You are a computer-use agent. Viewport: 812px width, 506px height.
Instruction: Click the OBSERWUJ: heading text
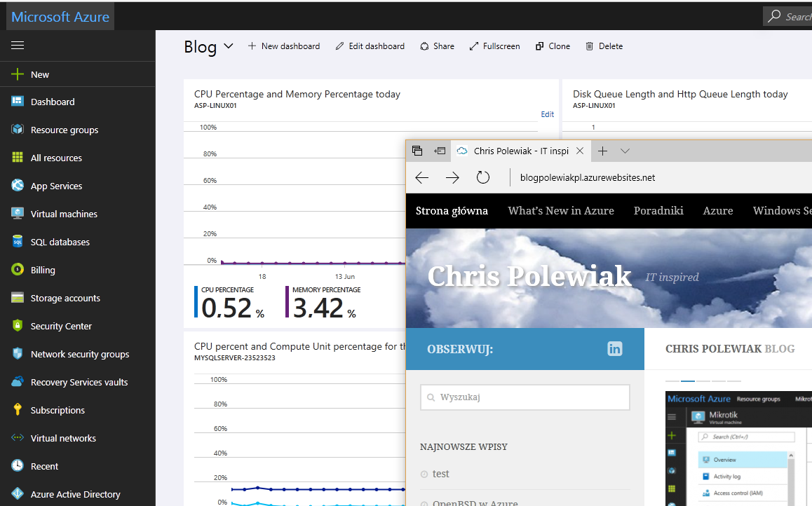[x=460, y=349]
